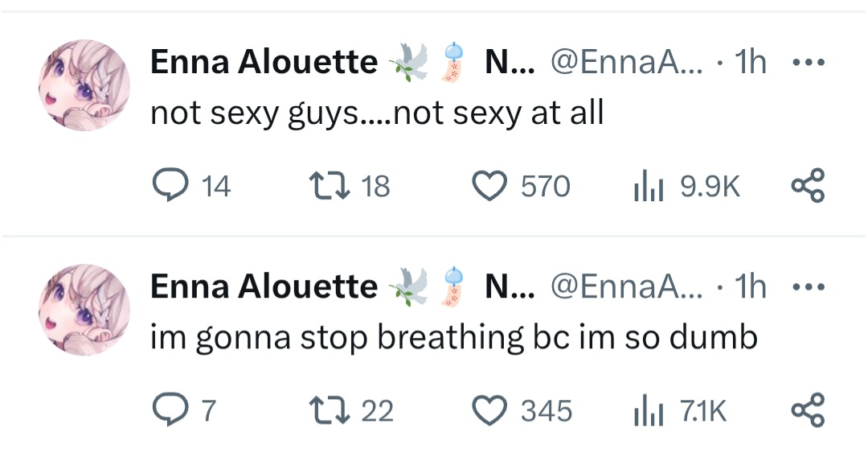View analytics on the 7.1K views tweet
Screen dimensions: 868x457
646,411
